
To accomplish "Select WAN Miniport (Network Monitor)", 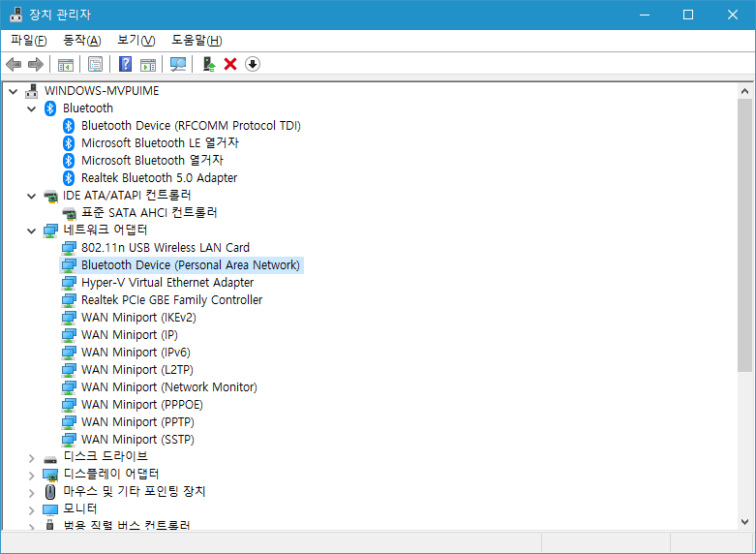I will click(169, 386).
